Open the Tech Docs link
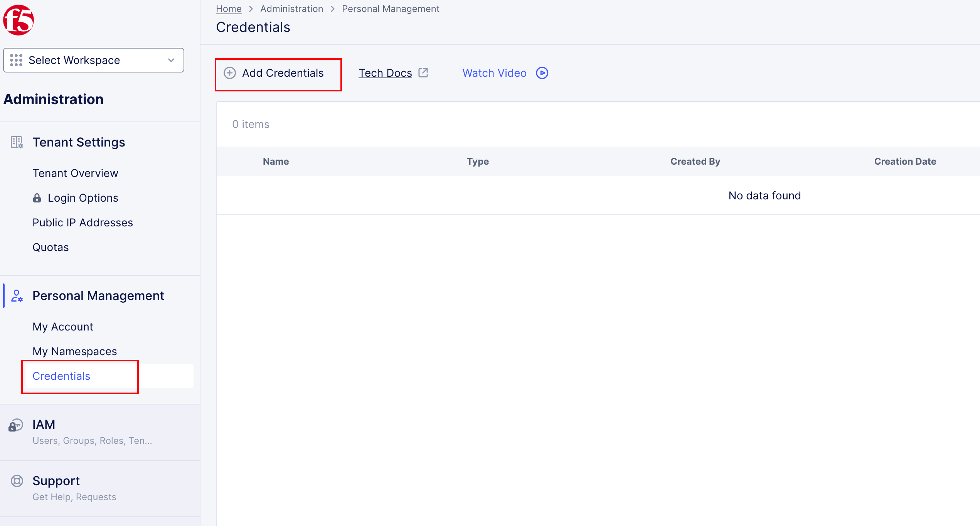980x526 pixels. point(385,73)
